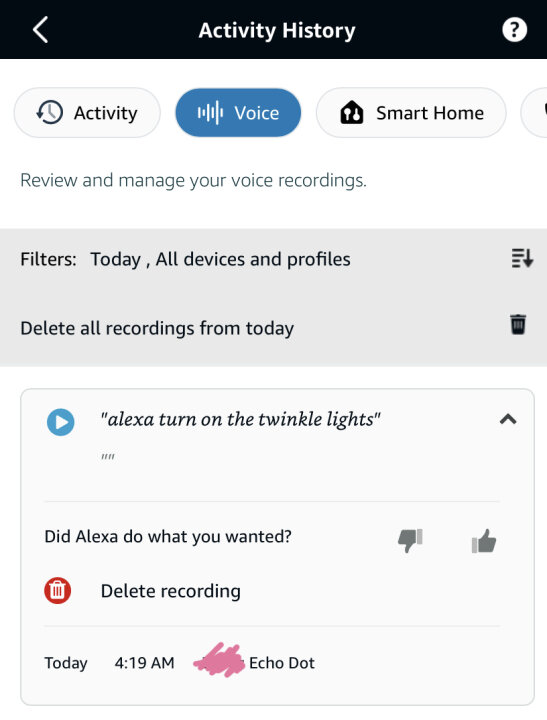Collapse the recording card with chevron
This screenshot has height=720, width=547.
(508, 419)
